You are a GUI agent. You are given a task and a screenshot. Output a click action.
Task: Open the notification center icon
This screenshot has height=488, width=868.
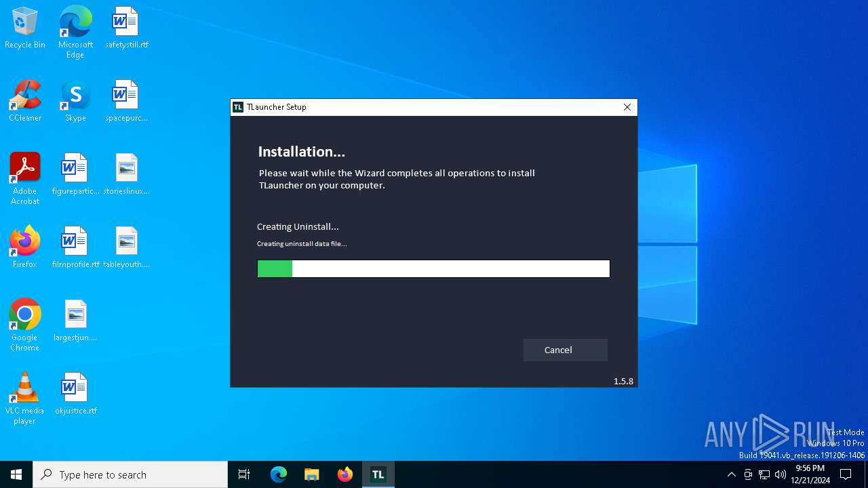tap(846, 474)
